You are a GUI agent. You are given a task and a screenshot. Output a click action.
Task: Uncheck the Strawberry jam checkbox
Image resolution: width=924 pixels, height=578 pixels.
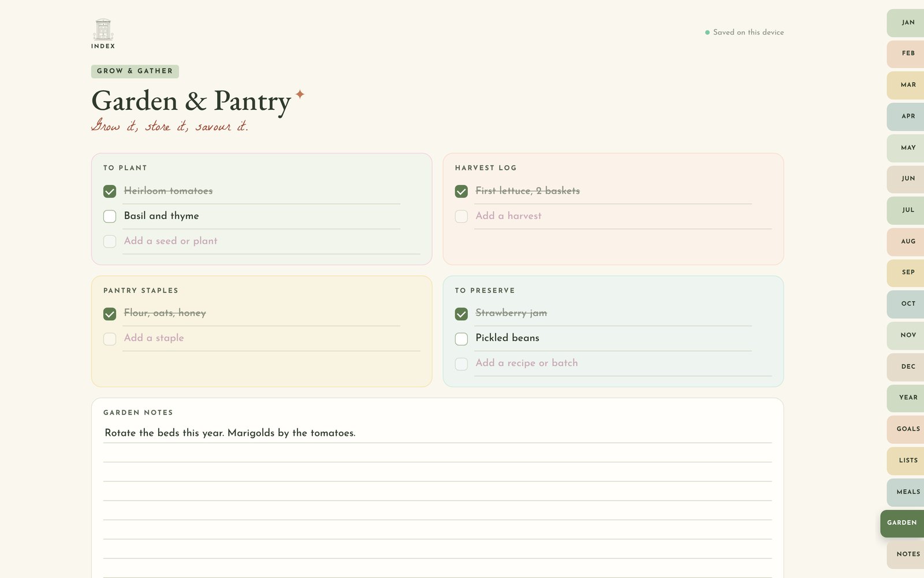[x=461, y=314]
